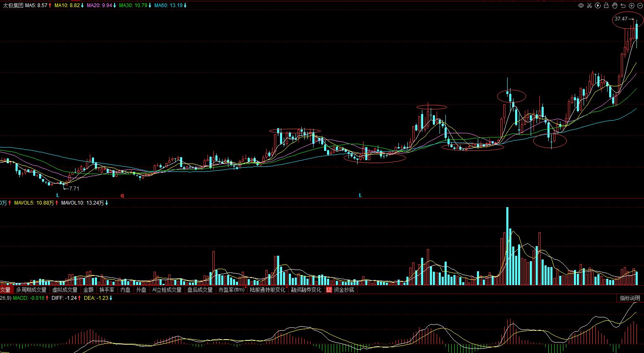Click the red q marker below the candles
This screenshot has height=353, width=644.
(x=123, y=195)
